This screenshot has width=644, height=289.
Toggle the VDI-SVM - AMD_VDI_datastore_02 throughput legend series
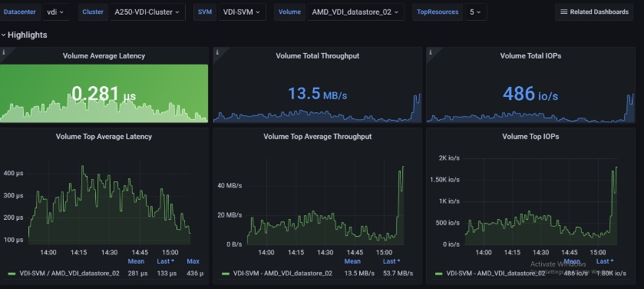(x=282, y=273)
